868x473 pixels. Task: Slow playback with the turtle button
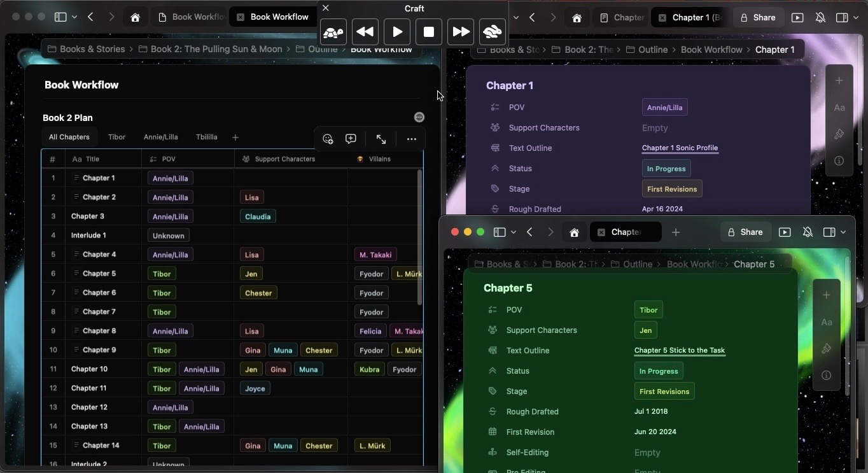click(333, 32)
